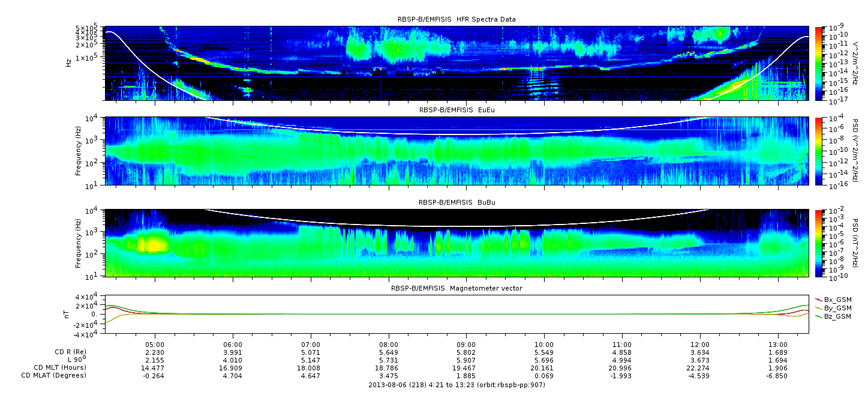Click the HFR Spectra Data panel title
This screenshot has height=395, width=868.
(x=456, y=19)
